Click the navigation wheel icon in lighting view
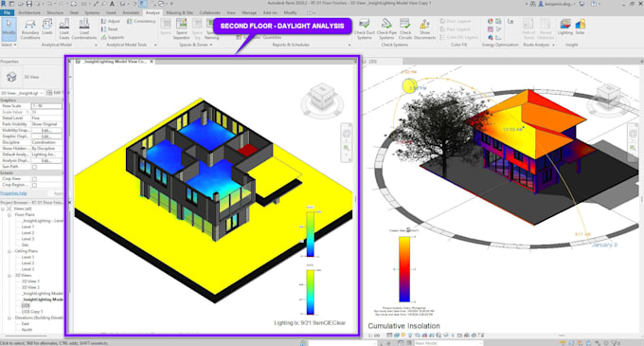This screenshot has width=644, height=346. pyautogui.click(x=347, y=134)
